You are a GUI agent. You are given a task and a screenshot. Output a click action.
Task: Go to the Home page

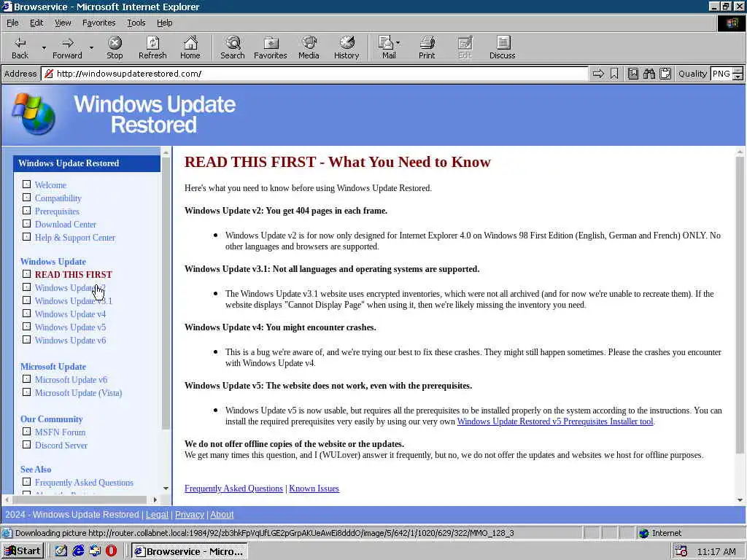pyautogui.click(x=190, y=47)
